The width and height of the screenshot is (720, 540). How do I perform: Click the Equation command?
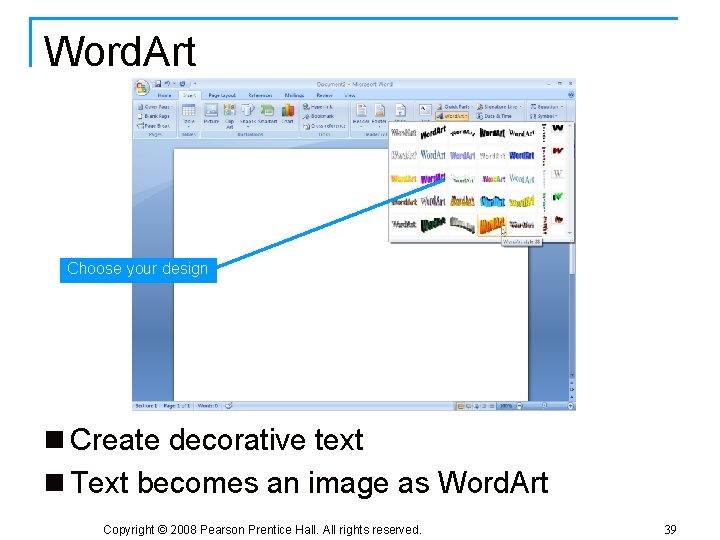pos(546,107)
